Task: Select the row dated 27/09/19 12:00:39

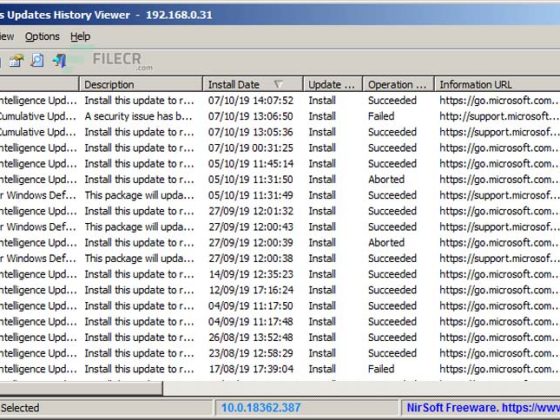Action: point(280,242)
